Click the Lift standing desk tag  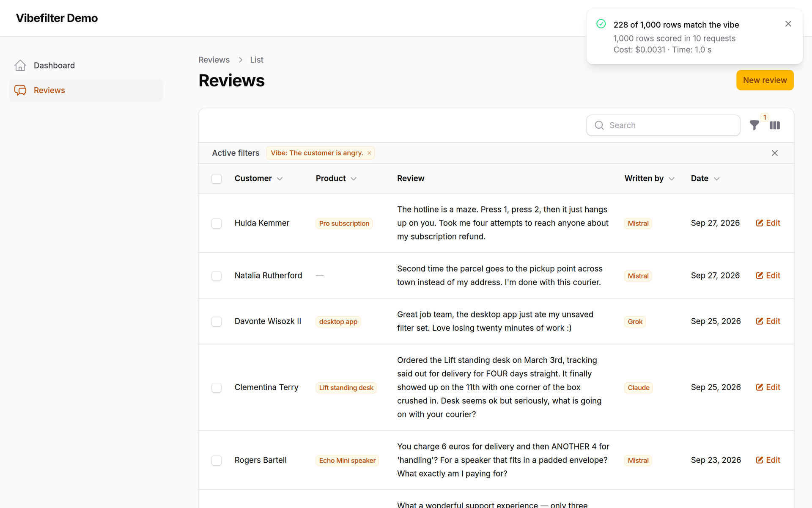coord(346,388)
